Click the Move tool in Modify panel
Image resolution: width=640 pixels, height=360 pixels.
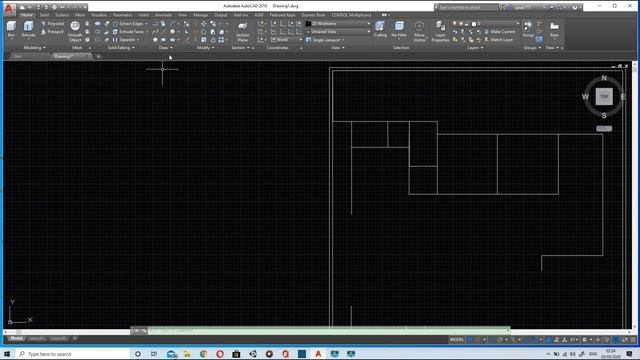tap(203, 24)
